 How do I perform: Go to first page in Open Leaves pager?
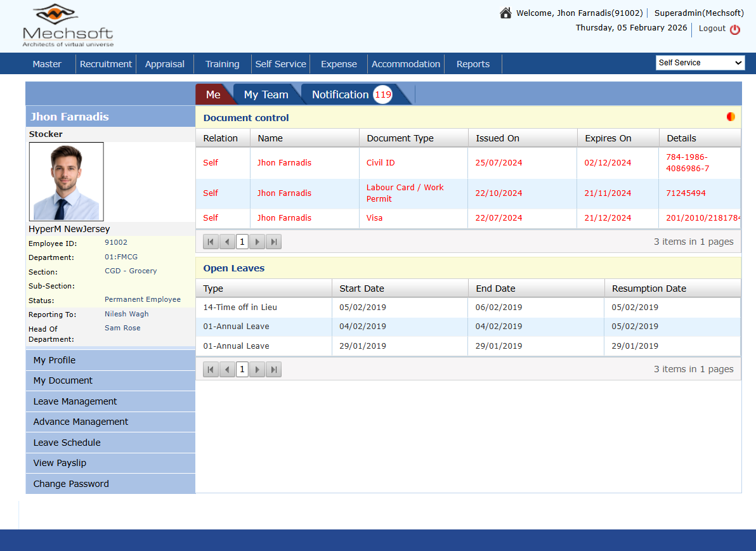(x=211, y=370)
